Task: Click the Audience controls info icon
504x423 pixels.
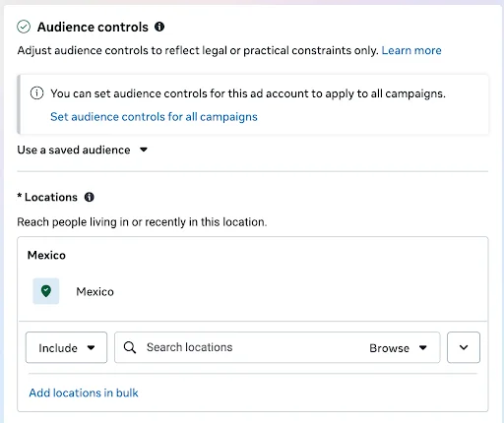Action: 159,27
